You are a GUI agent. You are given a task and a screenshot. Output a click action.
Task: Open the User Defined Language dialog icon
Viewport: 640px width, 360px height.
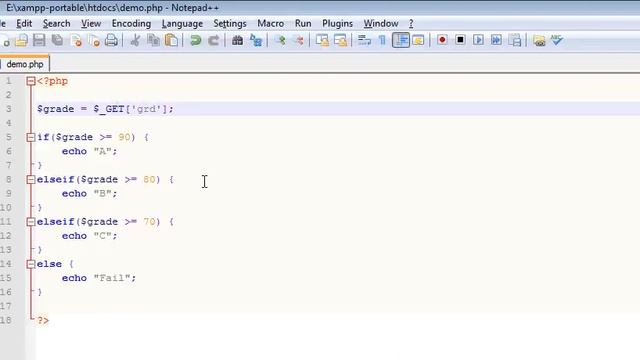click(418, 40)
